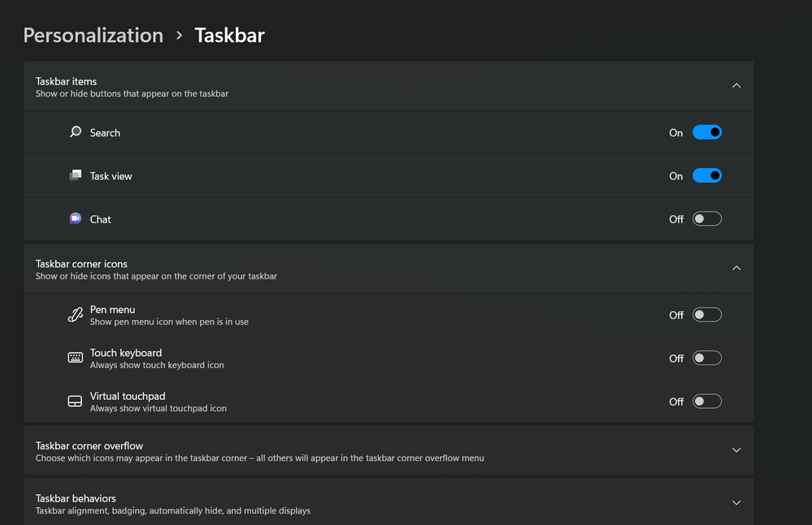This screenshot has height=525, width=812.
Task: Turn on the Pen menu toggle
Action: click(706, 314)
